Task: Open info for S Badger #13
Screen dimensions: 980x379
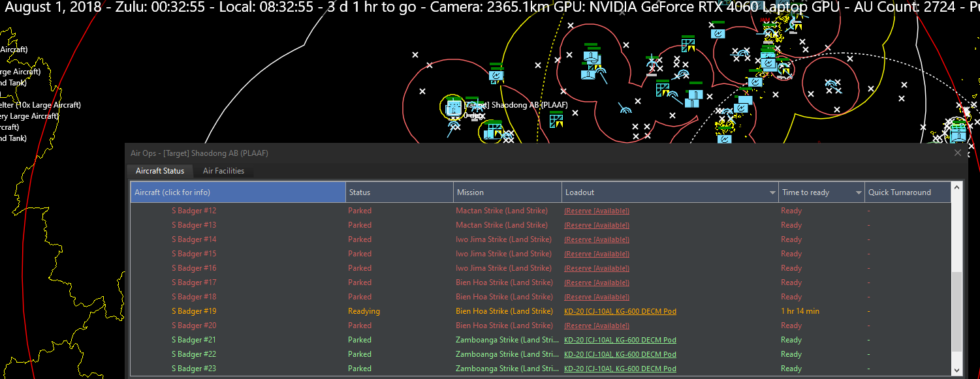Action: (x=194, y=225)
